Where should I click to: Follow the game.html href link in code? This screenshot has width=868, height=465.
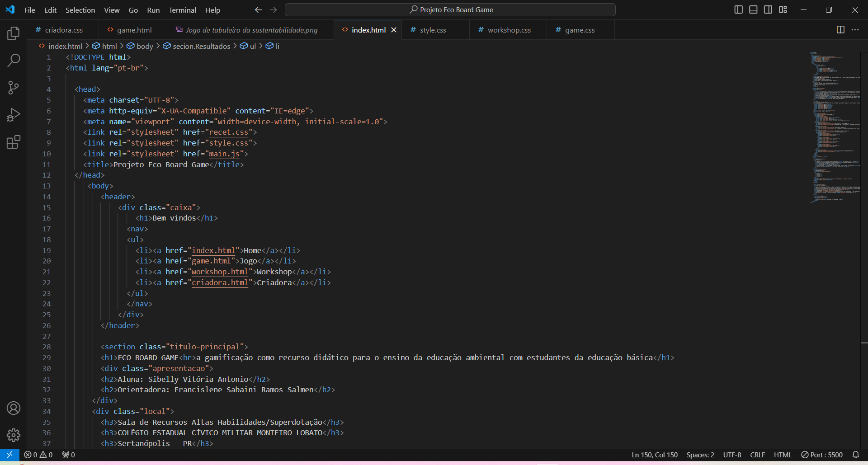point(211,261)
